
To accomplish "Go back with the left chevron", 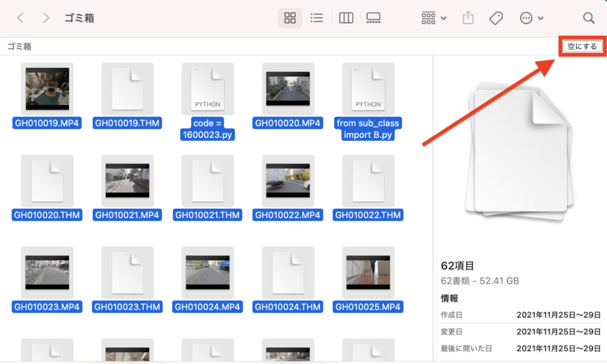I will (21, 18).
